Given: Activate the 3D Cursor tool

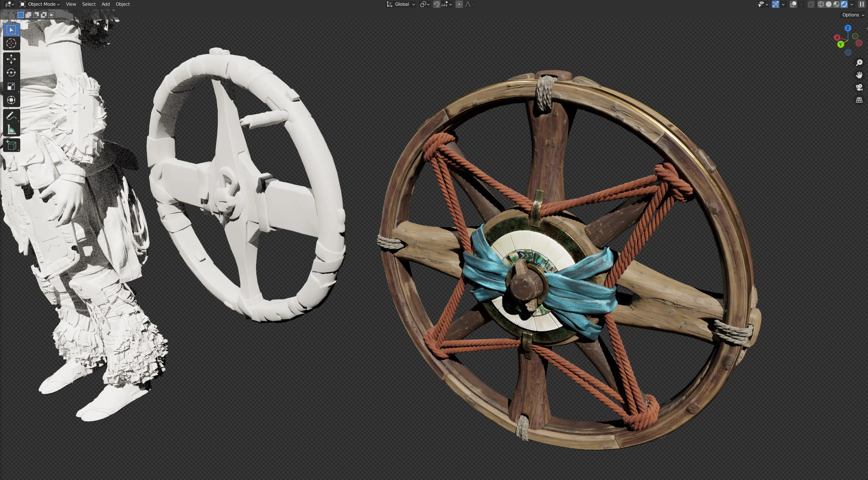Looking at the screenshot, I should (11, 44).
